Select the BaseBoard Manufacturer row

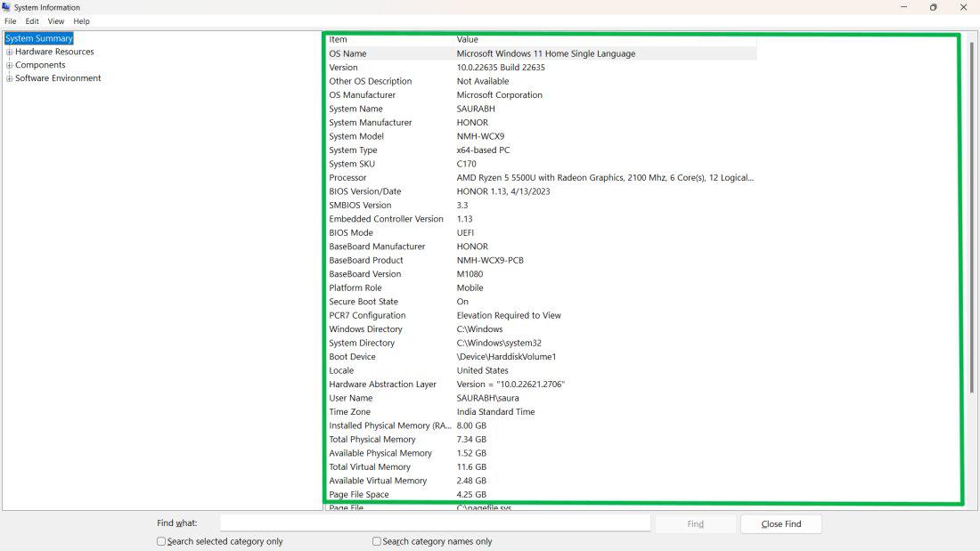(x=542, y=247)
